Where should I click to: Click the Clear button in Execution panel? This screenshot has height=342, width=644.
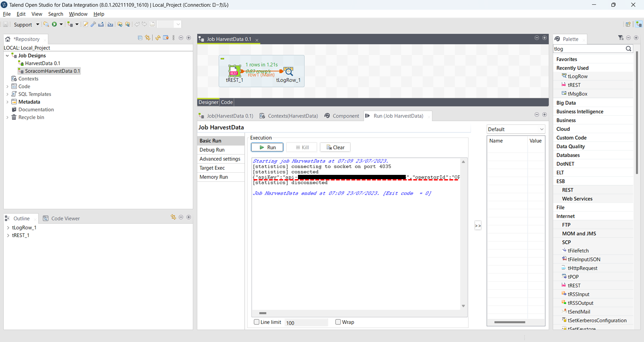[x=335, y=147]
